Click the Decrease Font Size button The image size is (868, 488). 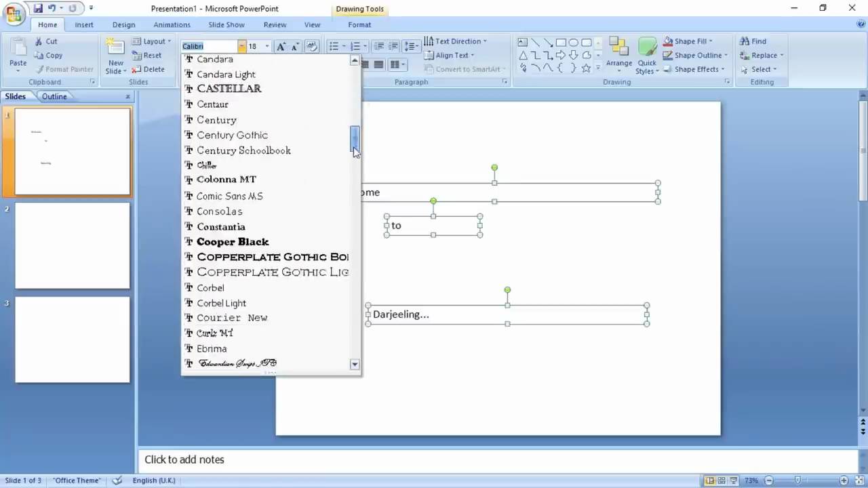[295, 46]
